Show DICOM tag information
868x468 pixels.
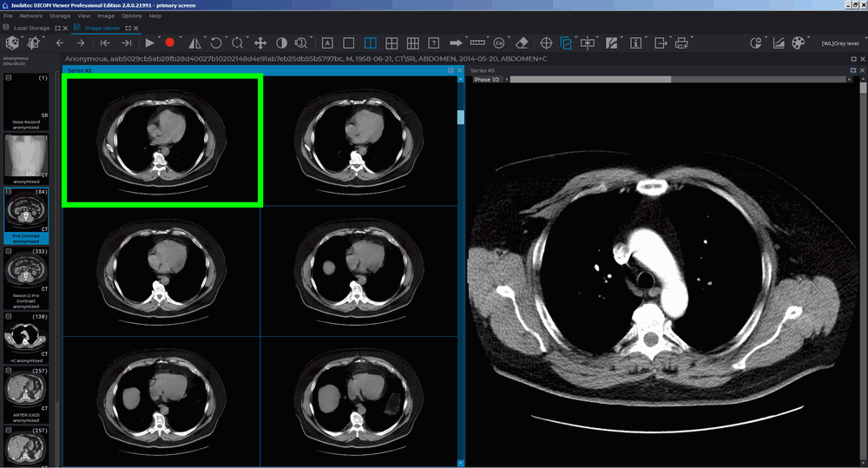click(x=635, y=43)
